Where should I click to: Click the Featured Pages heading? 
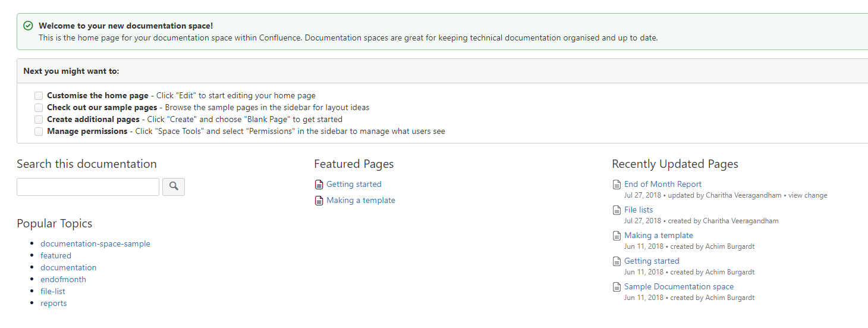click(x=354, y=164)
